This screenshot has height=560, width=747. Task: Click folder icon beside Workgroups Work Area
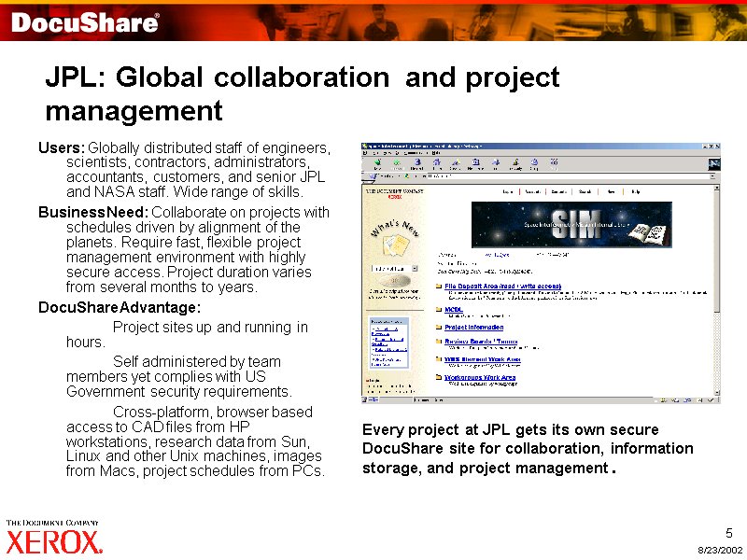439,377
